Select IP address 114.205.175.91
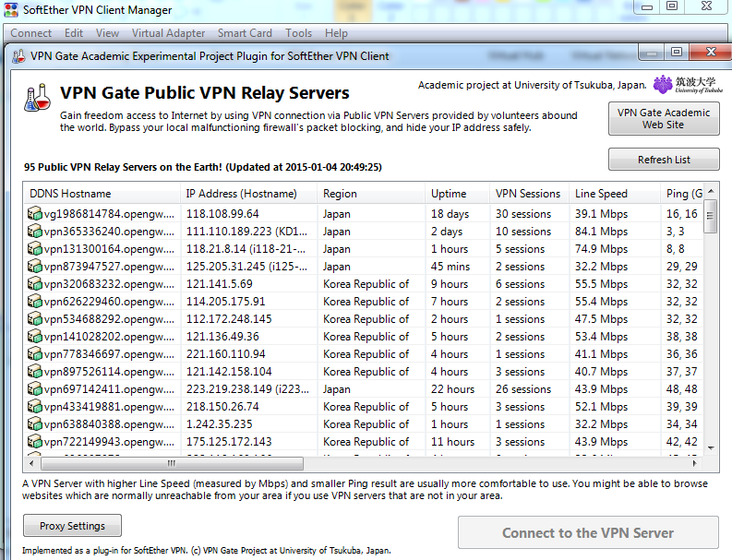The image size is (732, 560). pos(225,302)
